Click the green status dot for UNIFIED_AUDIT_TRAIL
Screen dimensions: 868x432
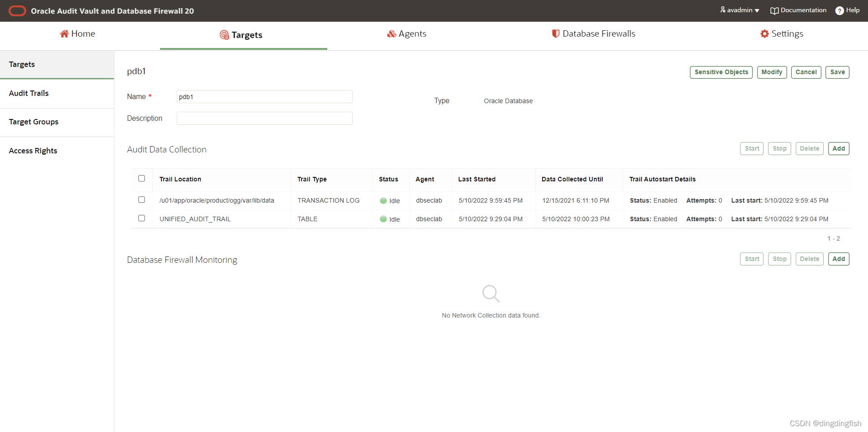pyautogui.click(x=383, y=219)
